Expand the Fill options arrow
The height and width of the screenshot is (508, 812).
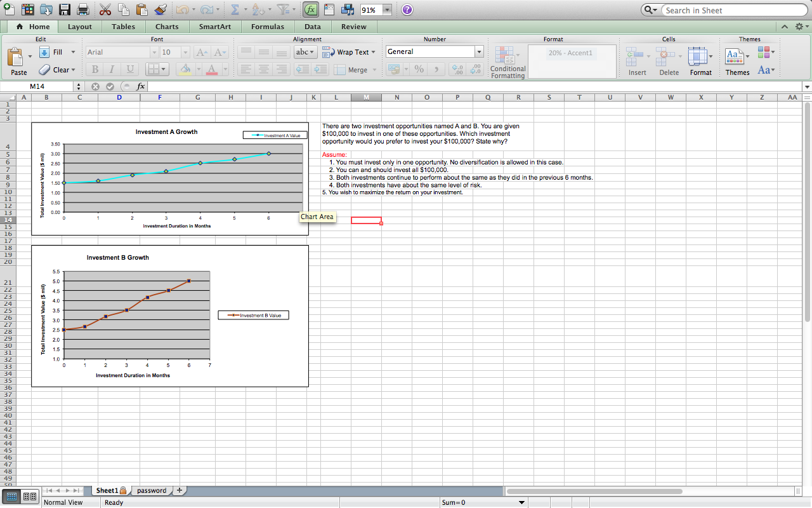tap(73, 52)
